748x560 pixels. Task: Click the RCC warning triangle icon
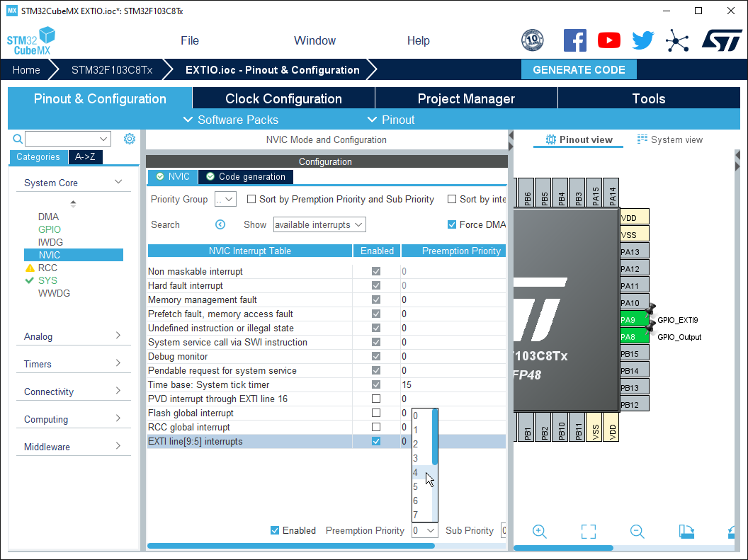pos(30,268)
